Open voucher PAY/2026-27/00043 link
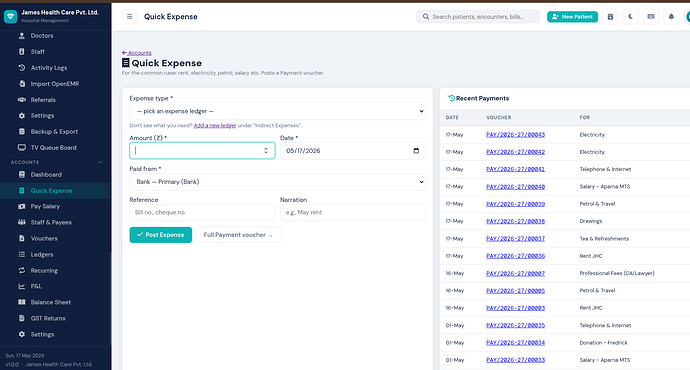Viewport: 690px width, 370px height. point(515,135)
